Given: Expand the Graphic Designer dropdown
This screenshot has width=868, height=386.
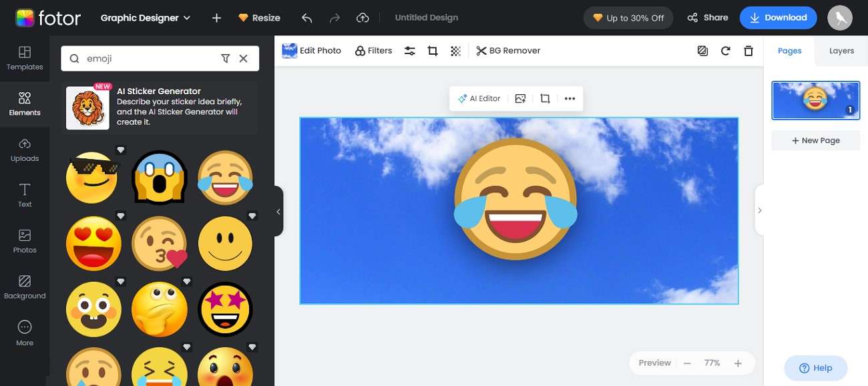Looking at the screenshot, I should coord(146,18).
